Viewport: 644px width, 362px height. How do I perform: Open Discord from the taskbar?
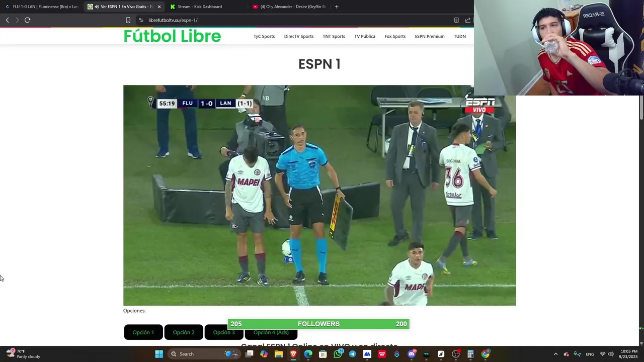412,354
